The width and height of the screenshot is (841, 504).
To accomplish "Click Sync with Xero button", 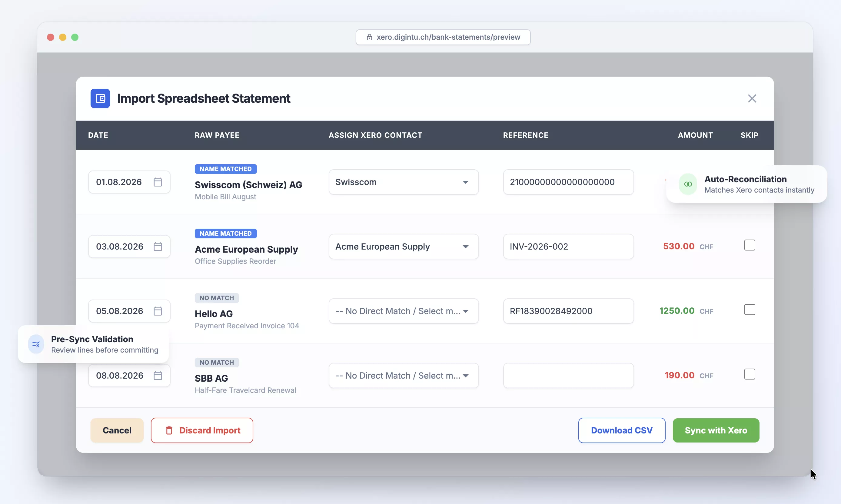I will [x=716, y=430].
